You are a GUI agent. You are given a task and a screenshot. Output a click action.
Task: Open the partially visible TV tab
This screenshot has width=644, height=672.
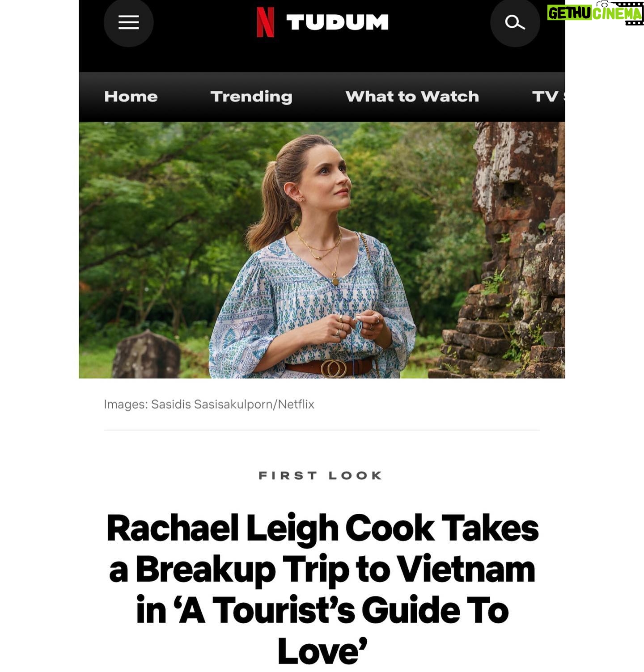(x=548, y=97)
